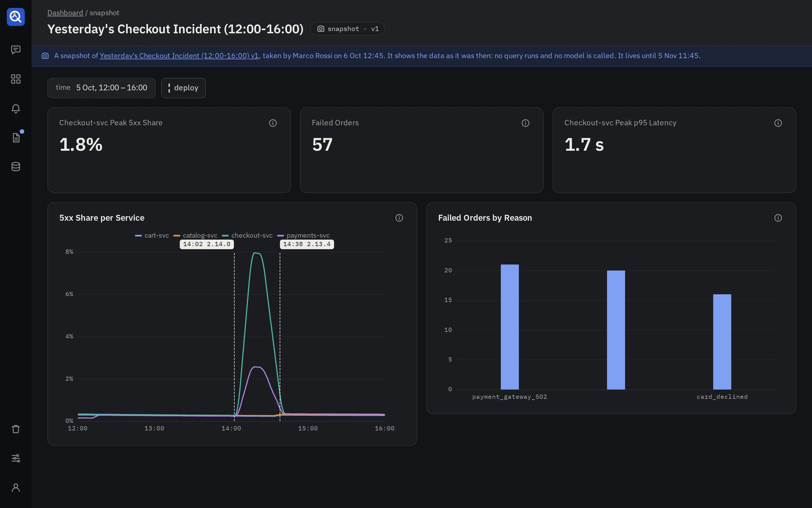Show info for Failed Orders by Reason
The height and width of the screenshot is (508, 812).
pos(778,218)
